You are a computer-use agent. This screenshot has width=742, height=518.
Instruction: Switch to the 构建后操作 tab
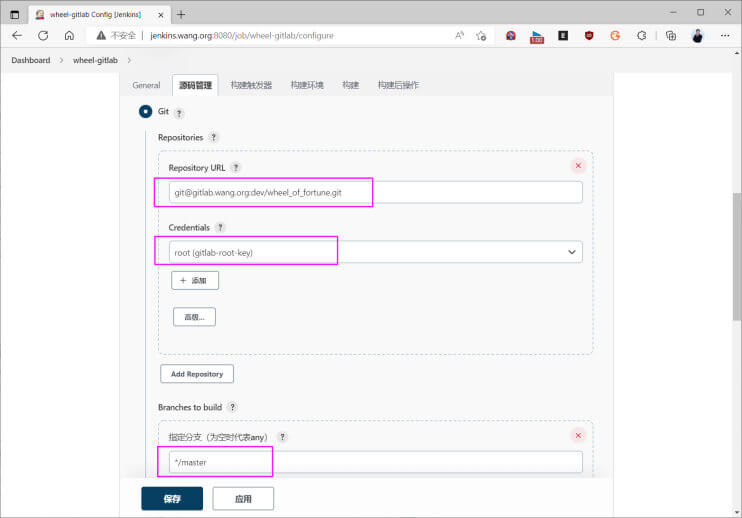click(x=398, y=85)
